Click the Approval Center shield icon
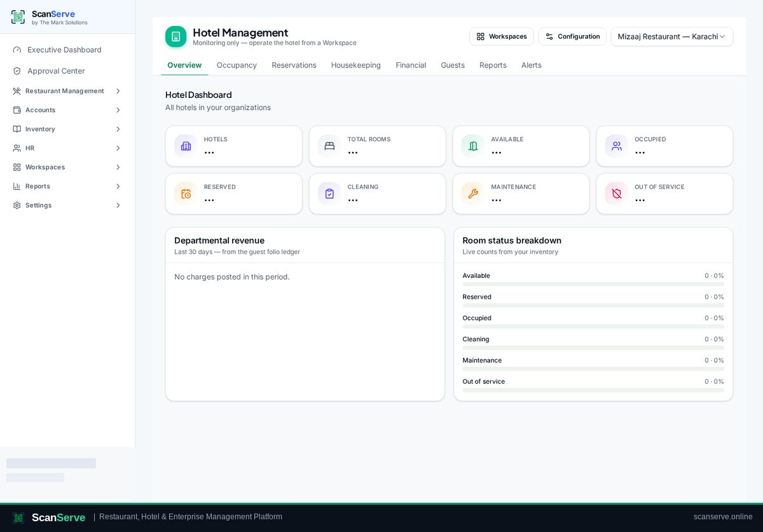 [17, 71]
